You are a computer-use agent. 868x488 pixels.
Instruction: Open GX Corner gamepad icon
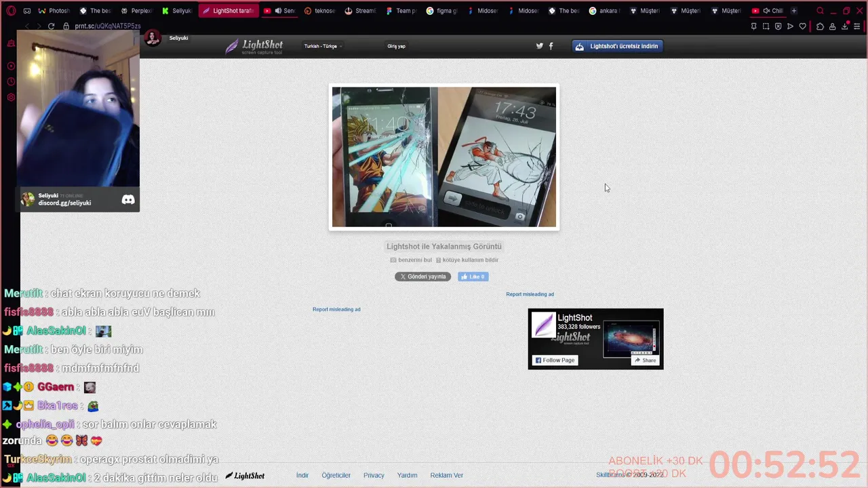[x=27, y=11]
